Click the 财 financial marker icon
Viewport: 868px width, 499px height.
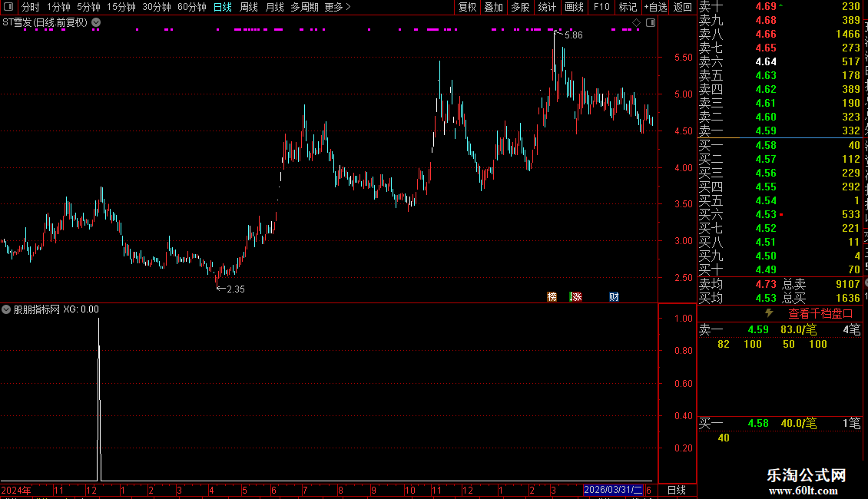pyautogui.click(x=614, y=296)
